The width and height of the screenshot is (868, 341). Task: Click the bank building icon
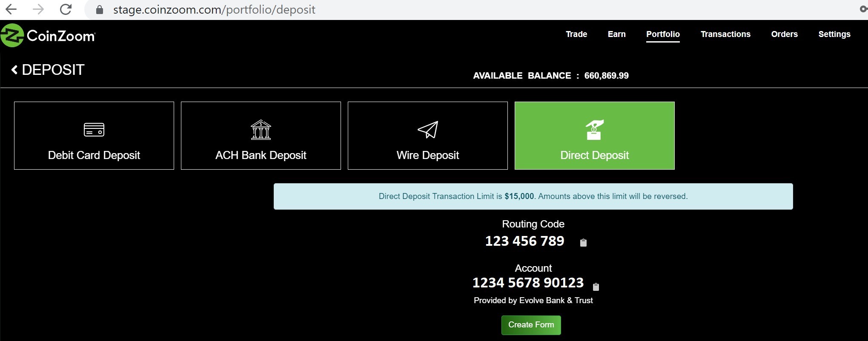[x=261, y=130]
